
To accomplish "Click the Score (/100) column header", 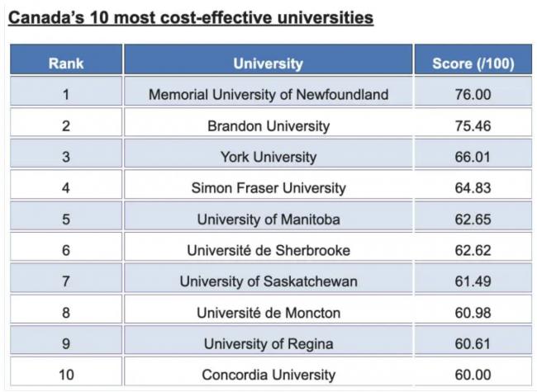I will 473,63.
